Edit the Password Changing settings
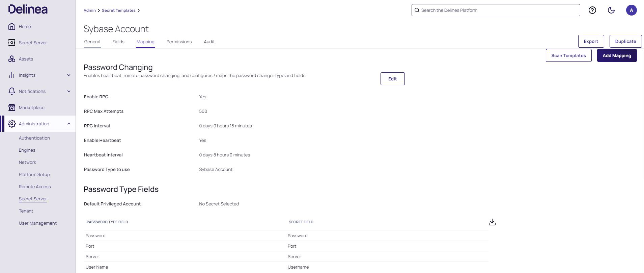 click(x=392, y=79)
